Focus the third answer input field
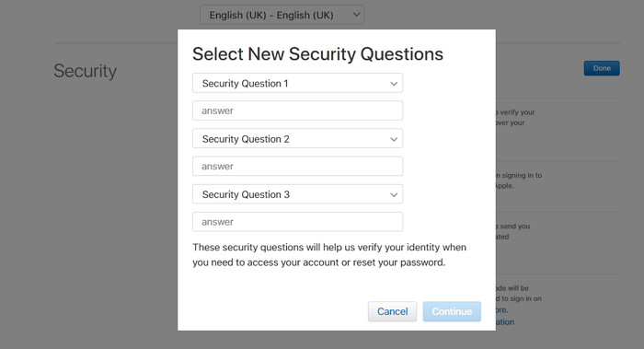 pos(297,222)
